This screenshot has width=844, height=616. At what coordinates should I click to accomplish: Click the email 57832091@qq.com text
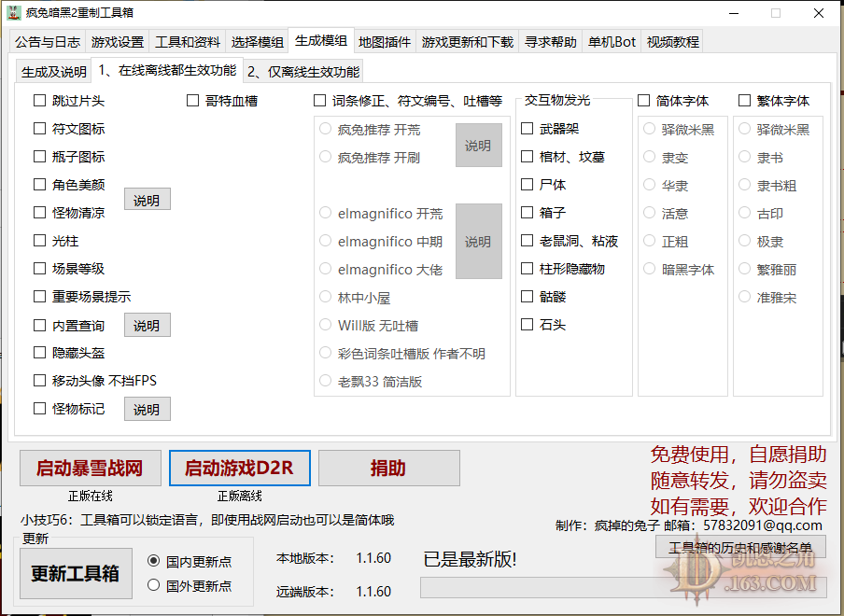(763, 525)
